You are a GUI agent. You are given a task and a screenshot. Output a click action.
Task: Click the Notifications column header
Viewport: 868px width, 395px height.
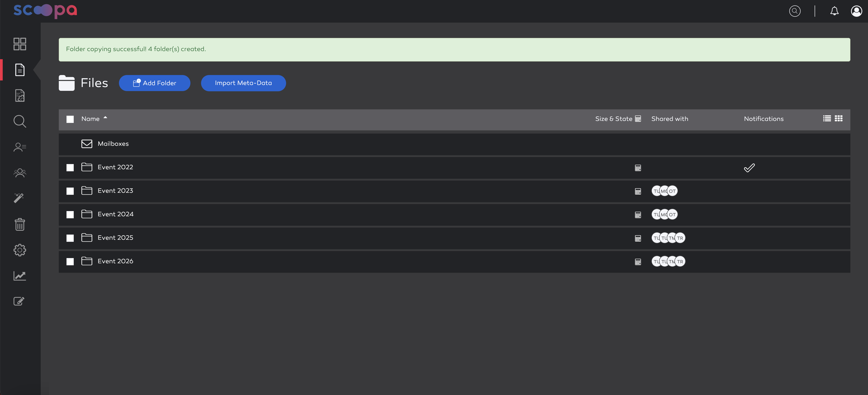(764, 119)
